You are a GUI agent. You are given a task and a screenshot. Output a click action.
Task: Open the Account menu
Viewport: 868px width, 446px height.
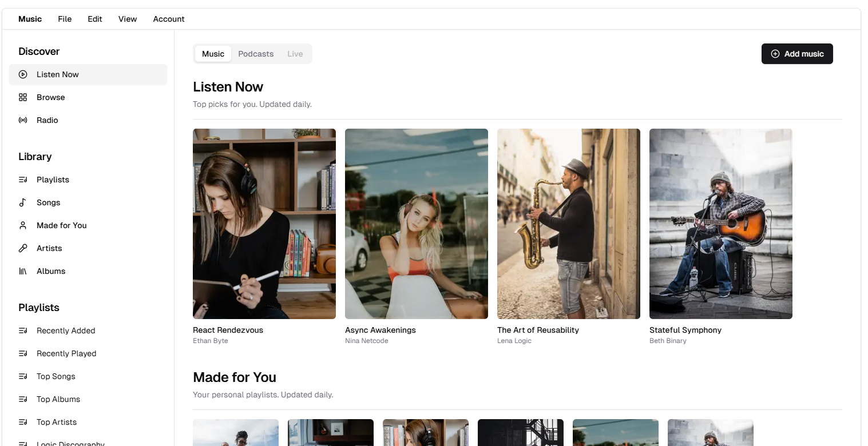click(169, 19)
